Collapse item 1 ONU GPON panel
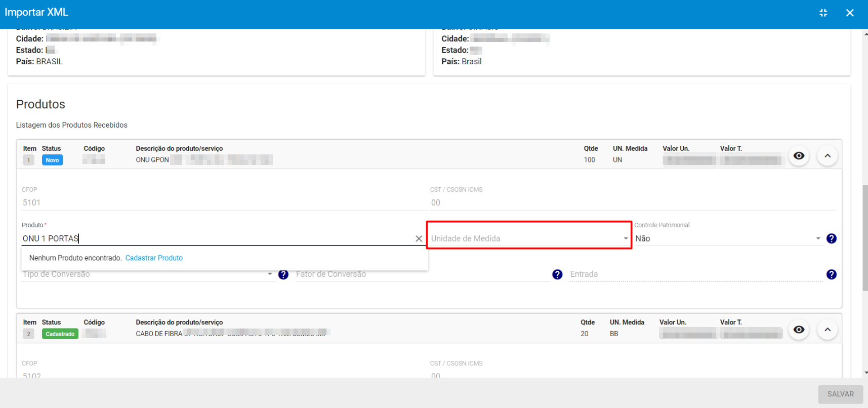Image resolution: width=868 pixels, height=408 pixels. click(x=828, y=156)
